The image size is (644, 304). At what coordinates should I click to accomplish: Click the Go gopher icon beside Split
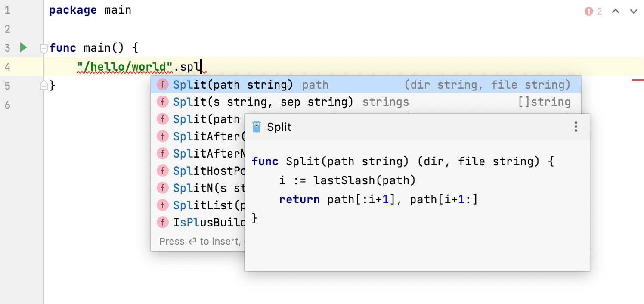[257, 127]
